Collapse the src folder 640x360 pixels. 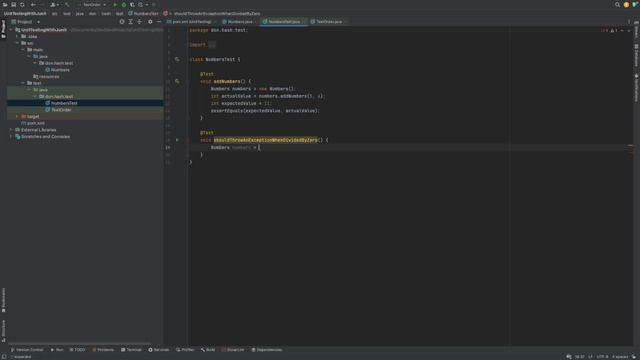pyautogui.click(x=17, y=43)
